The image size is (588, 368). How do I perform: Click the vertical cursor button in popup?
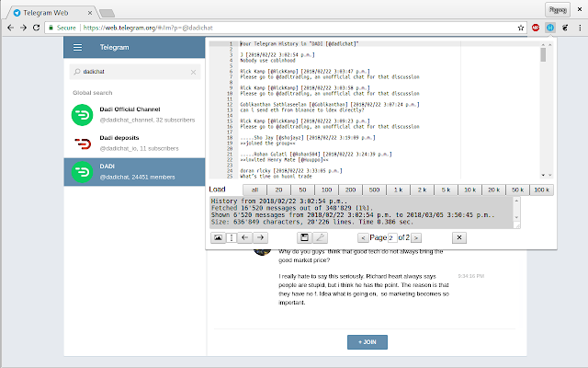232,237
